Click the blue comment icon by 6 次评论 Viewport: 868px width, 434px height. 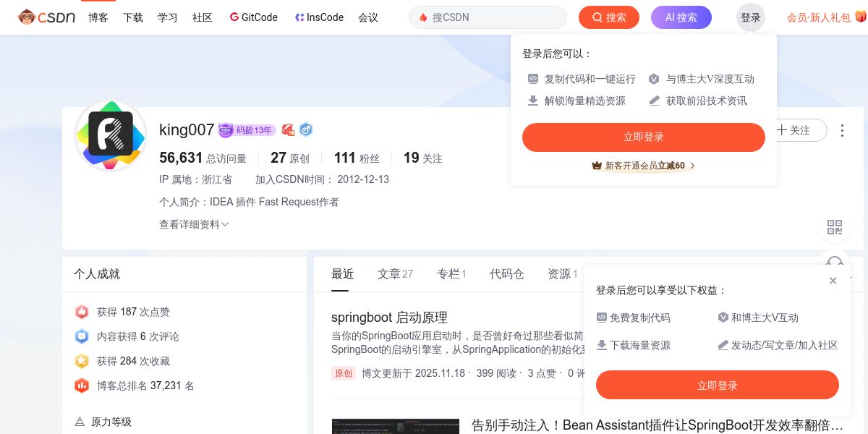[82, 336]
